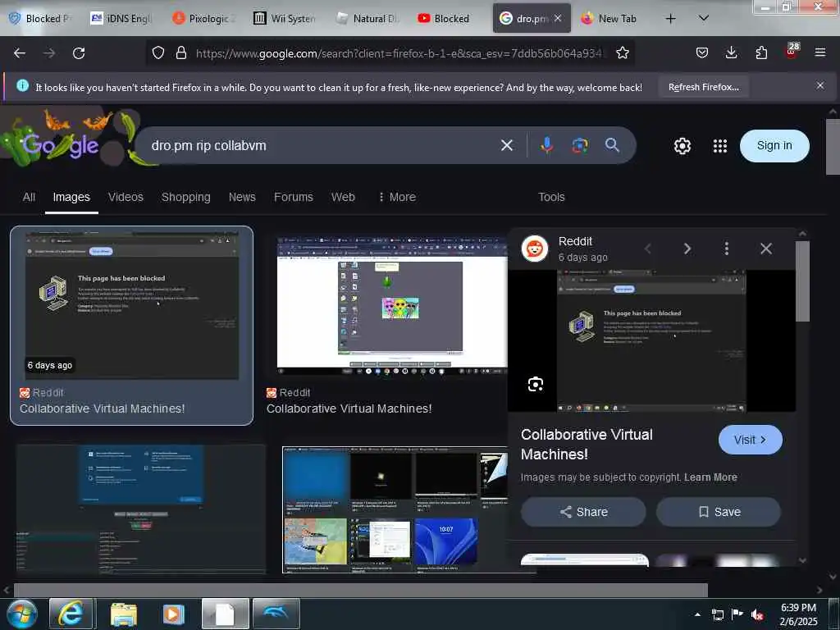Viewport: 840px width, 630px height.
Task: Expand the list all tabs chevron
Action: pyautogui.click(x=704, y=18)
